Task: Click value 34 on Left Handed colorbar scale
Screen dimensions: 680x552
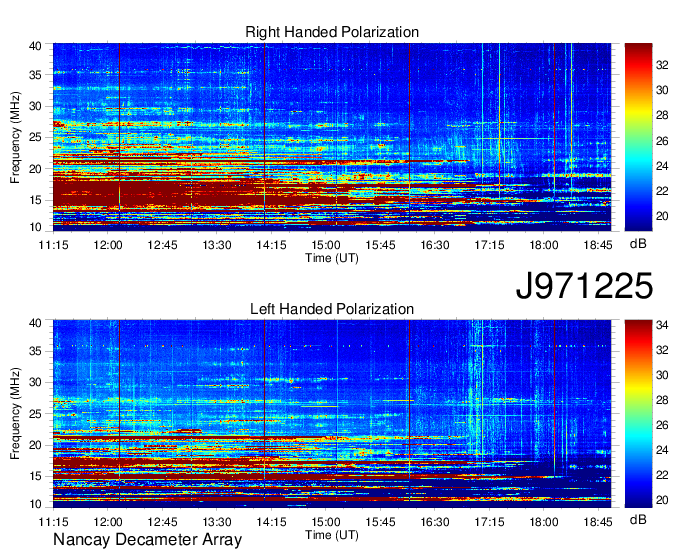Action: tap(662, 325)
